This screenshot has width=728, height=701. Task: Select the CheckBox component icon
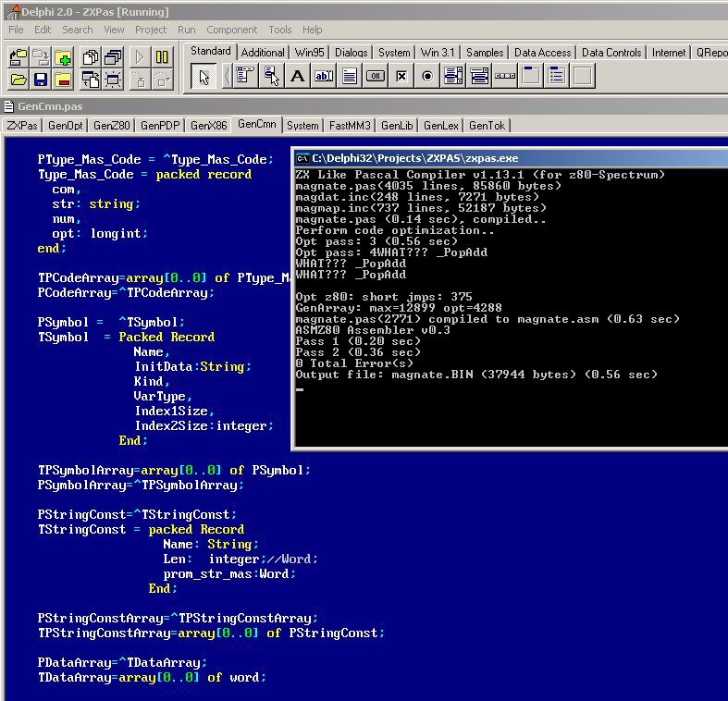coord(401,76)
